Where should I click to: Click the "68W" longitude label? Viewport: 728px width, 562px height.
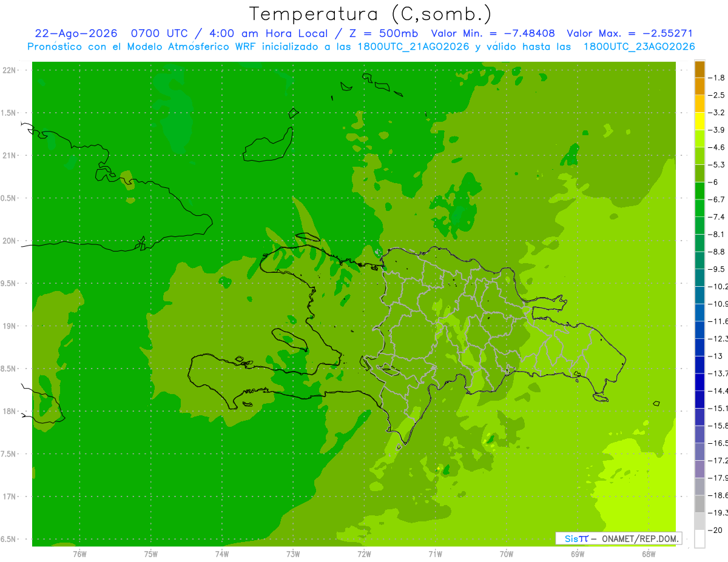[649, 554]
